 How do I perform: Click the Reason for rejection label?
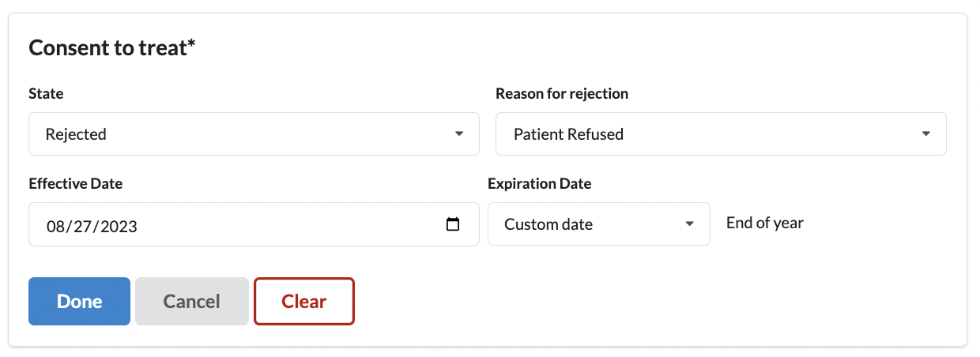pos(562,94)
